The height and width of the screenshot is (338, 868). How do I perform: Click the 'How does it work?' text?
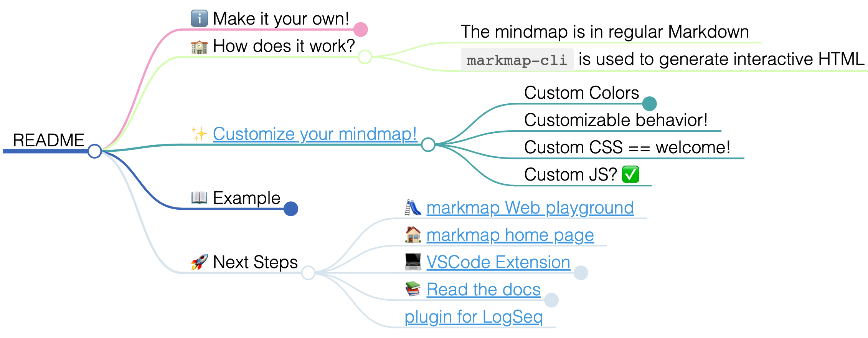pyautogui.click(x=284, y=46)
